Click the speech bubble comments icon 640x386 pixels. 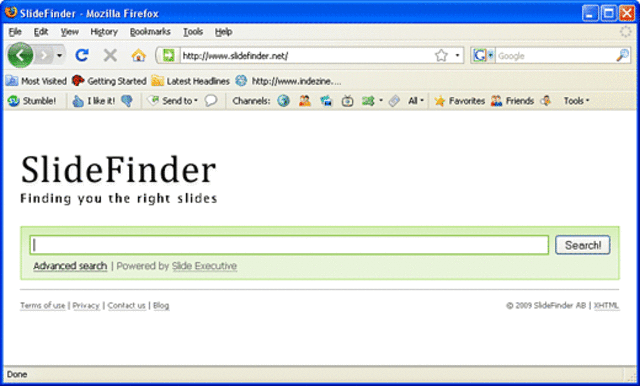coord(211,101)
